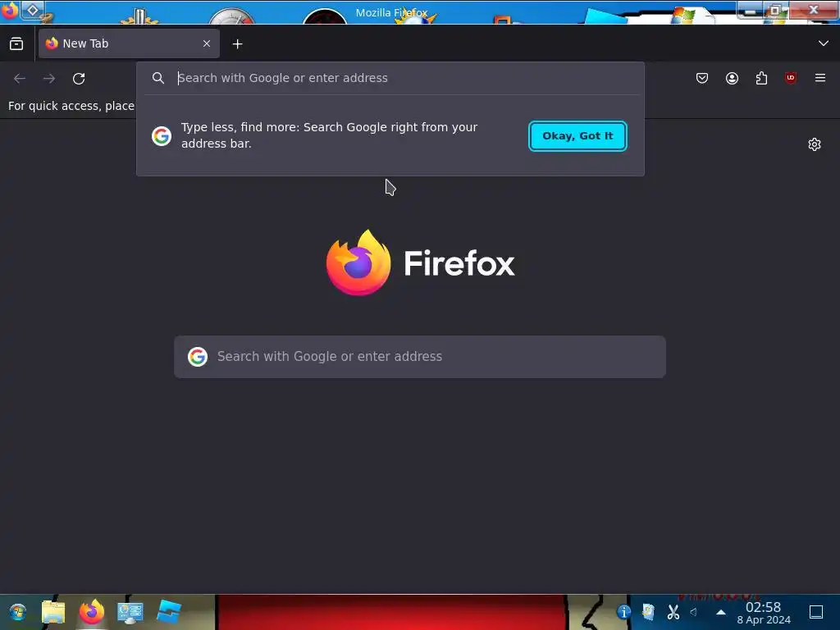The height and width of the screenshot is (630, 840).
Task: Open the file manager taskbar icon
Action: [x=53, y=612]
